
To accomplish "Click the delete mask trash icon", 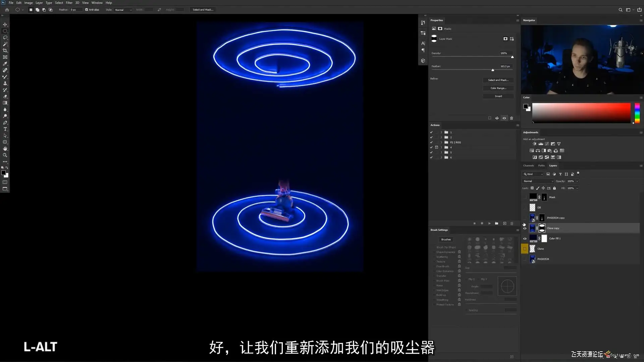I will click(x=512, y=118).
